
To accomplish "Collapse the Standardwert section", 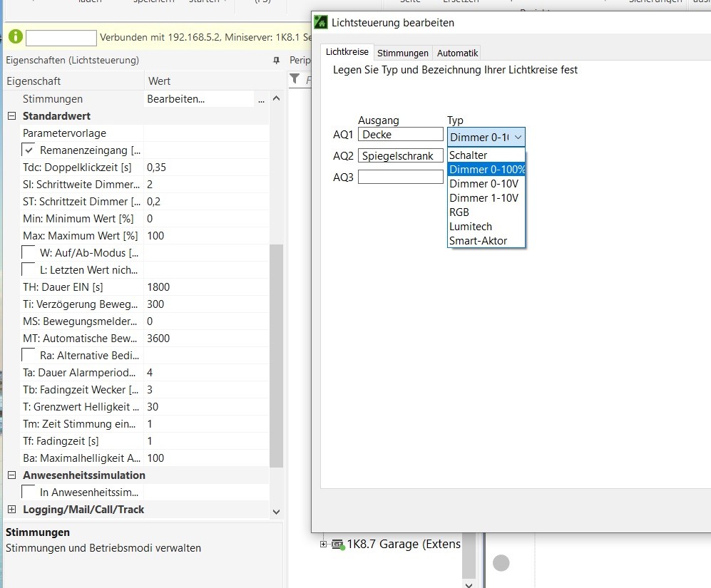I will 11,116.
